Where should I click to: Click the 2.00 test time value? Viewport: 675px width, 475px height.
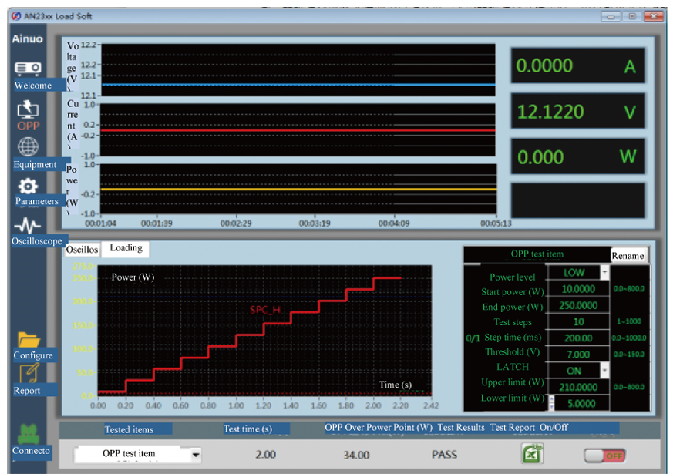click(x=266, y=455)
